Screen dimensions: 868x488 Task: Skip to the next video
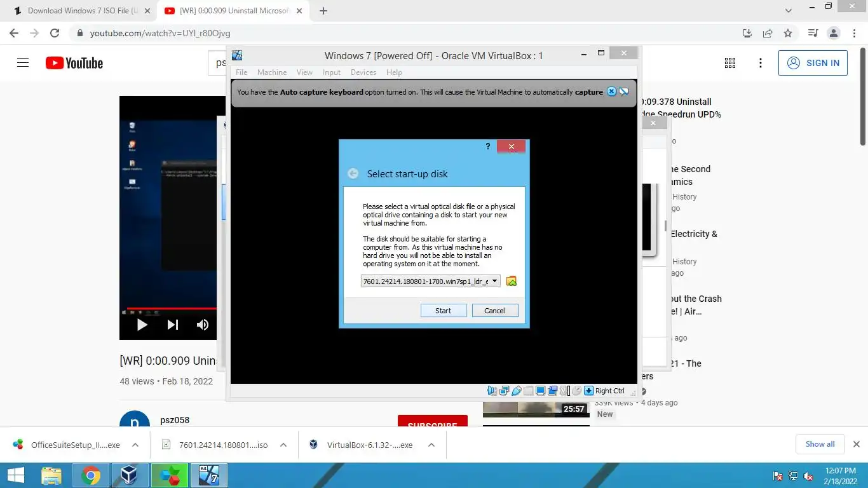click(173, 325)
